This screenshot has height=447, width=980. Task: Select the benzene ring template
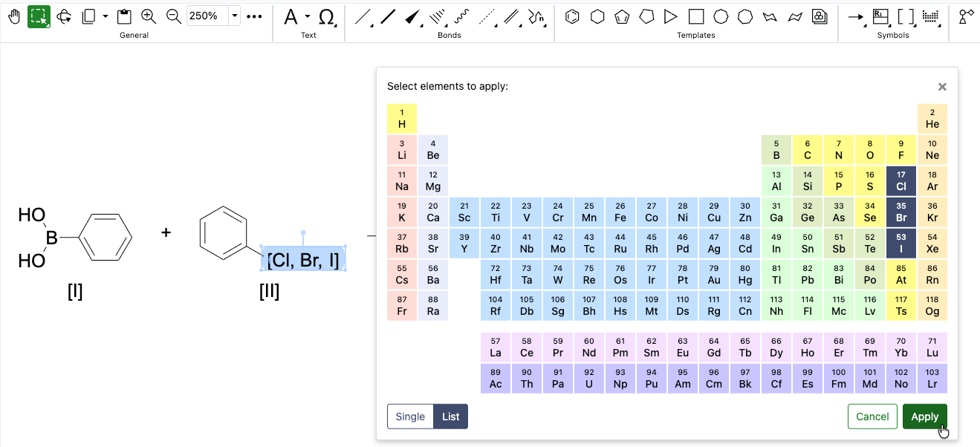click(x=572, y=16)
